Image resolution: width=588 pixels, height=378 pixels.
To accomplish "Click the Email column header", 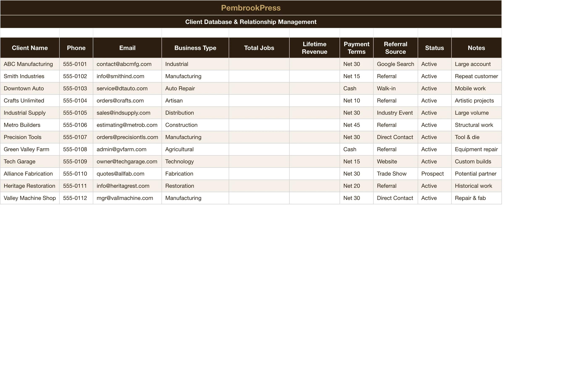I will tap(127, 48).
